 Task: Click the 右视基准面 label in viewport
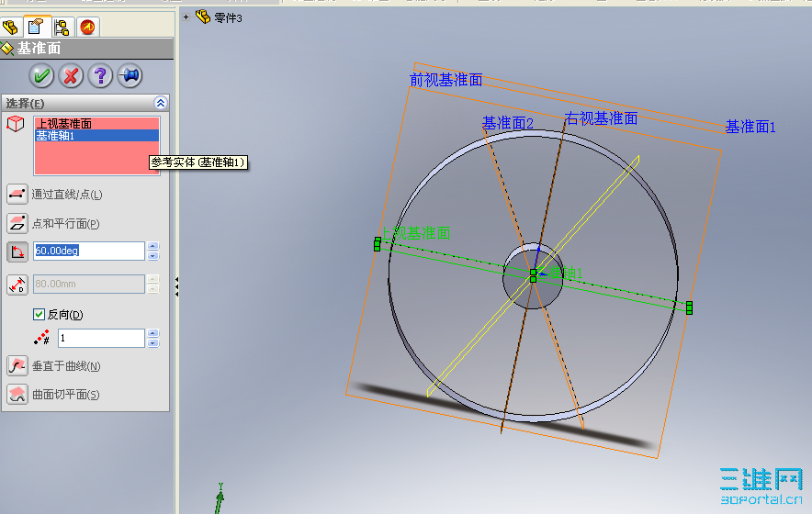[602, 118]
